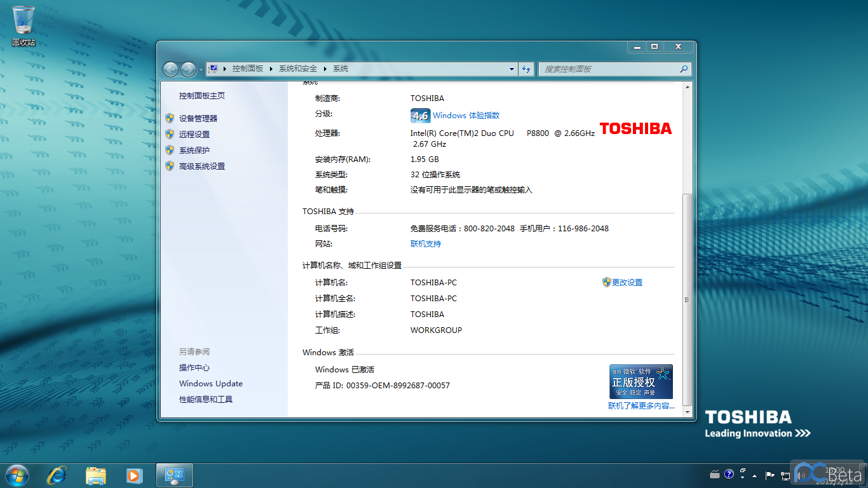868x488 pixels.
Task: Click shield icon next to 更改设置
Action: pyautogui.click(x=606, y=282)
